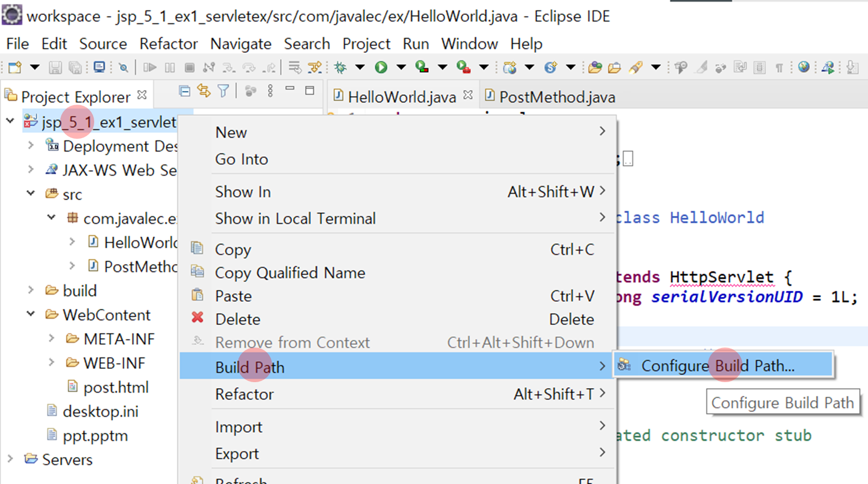Click the New Dynamic Web Project icon
This screenshot has width=868, height=484.
509,67
